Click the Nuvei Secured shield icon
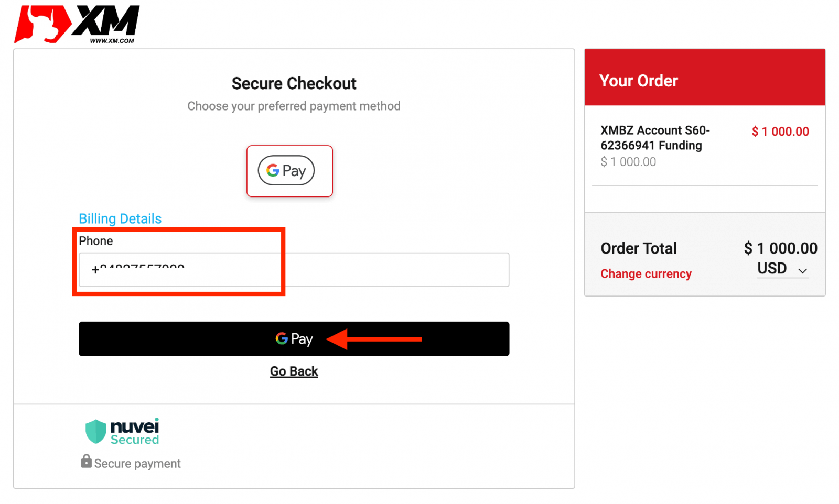The width and height of the screenshot is (839, 504). pos(95,431)
